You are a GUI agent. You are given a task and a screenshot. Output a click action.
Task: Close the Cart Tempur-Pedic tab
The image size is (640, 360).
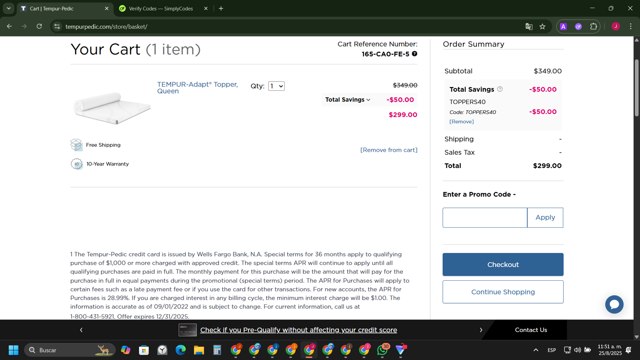pos(107,8)
